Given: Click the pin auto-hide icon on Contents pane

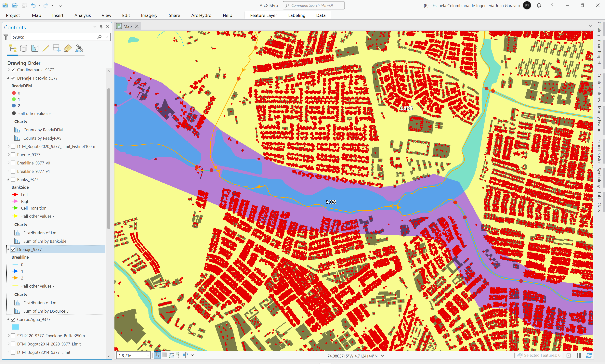Looking at the screenshot, I should [101, 27].
